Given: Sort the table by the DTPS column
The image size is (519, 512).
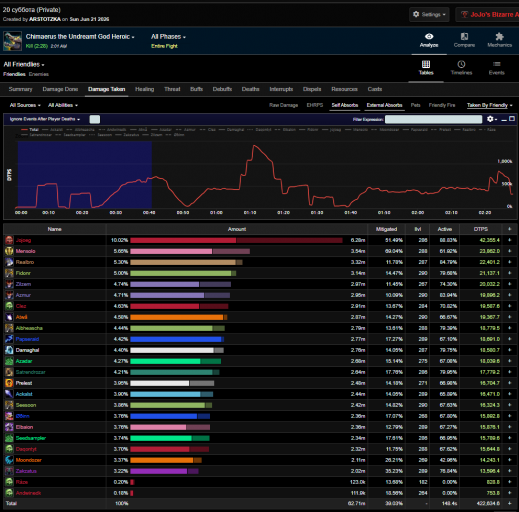Looking at the screenshot, I should (x=481, y=229).
